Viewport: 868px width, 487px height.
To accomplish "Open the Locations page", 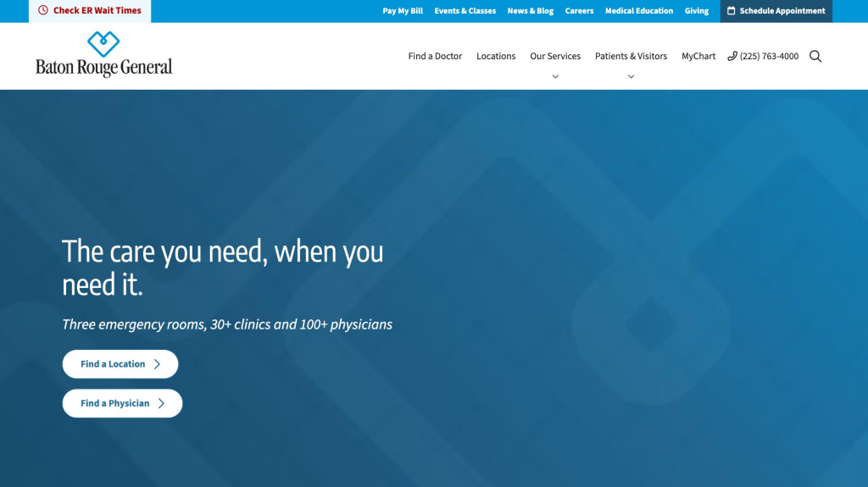I will (496, 56).
